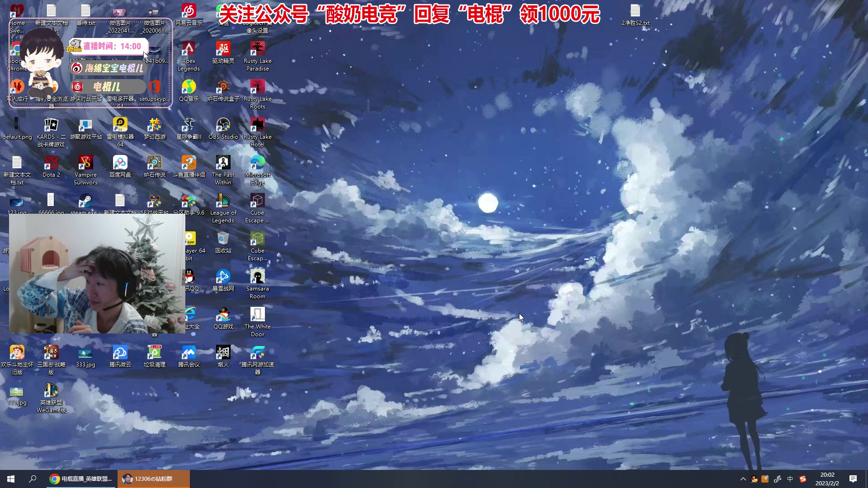Open the 垃圾清理 desktop icon

154,356
